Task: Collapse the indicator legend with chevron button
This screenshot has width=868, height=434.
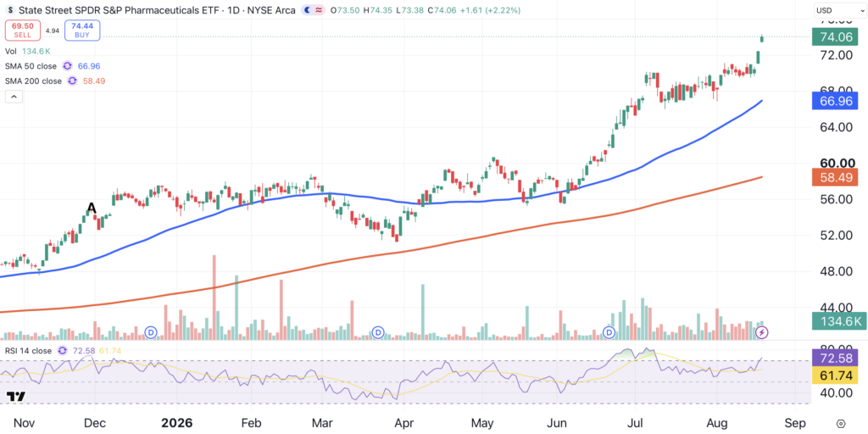Action: click(14, 97)
